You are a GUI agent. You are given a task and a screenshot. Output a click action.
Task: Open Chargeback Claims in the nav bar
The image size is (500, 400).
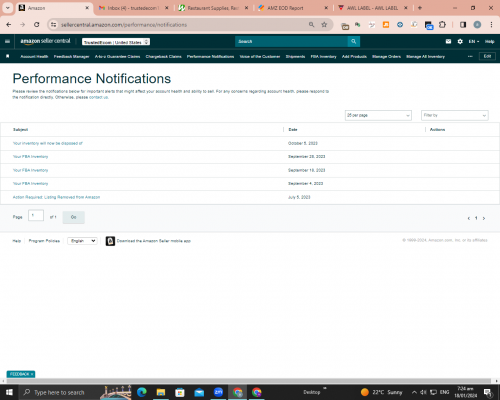point(163,57)
